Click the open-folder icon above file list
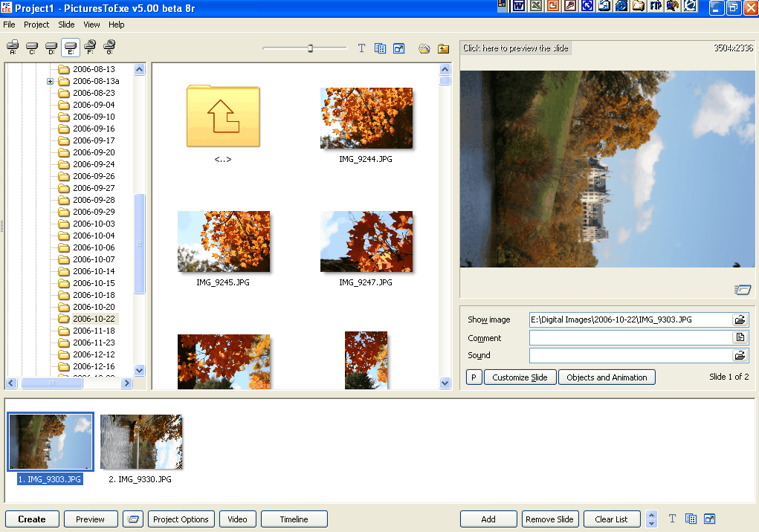Viewport: 759px width, 532px height. (x=424, y=48)
